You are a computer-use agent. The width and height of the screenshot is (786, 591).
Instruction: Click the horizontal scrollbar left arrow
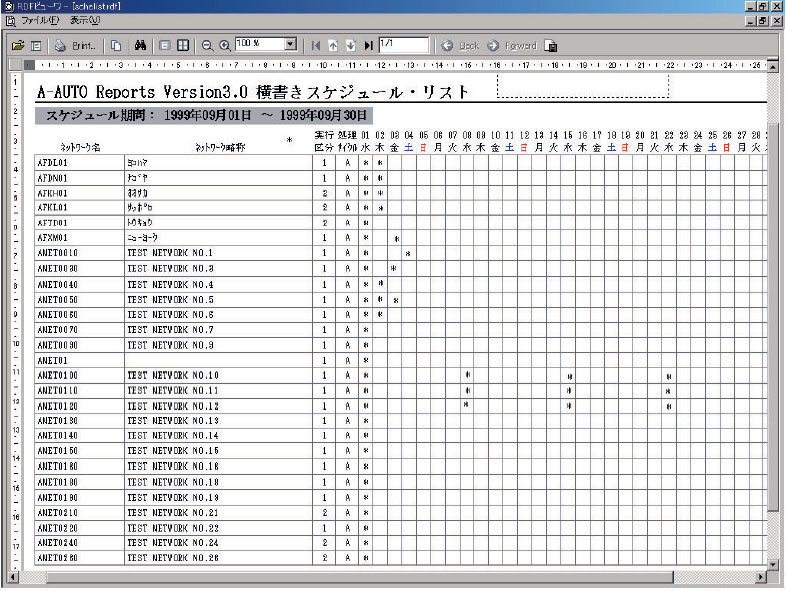[x=14, y=576]
